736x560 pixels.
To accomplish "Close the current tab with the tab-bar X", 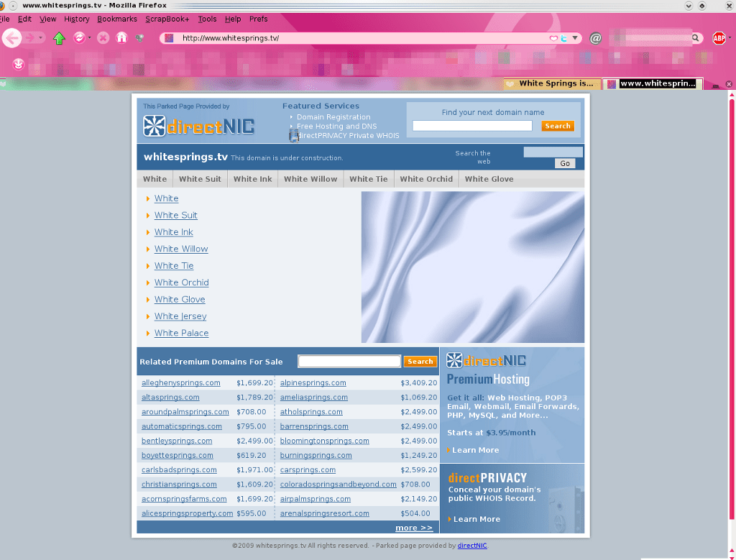I will [729, 84].
